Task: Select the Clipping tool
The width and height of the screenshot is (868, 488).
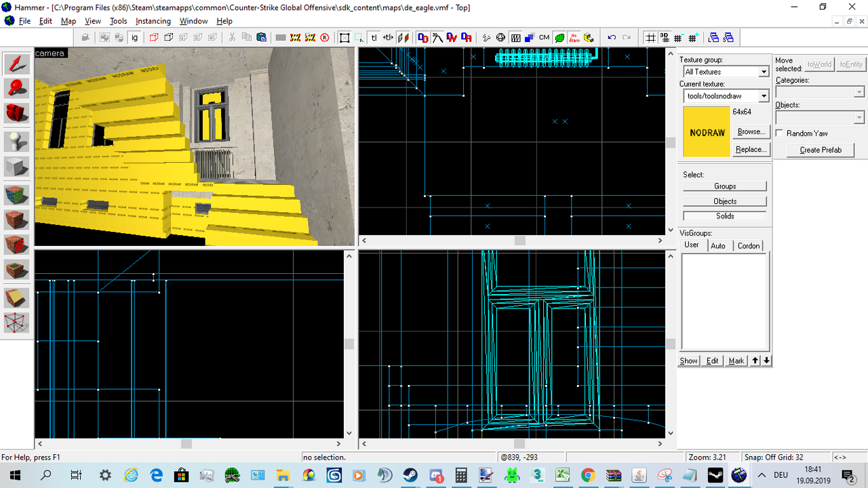Action: pos(17,298)
